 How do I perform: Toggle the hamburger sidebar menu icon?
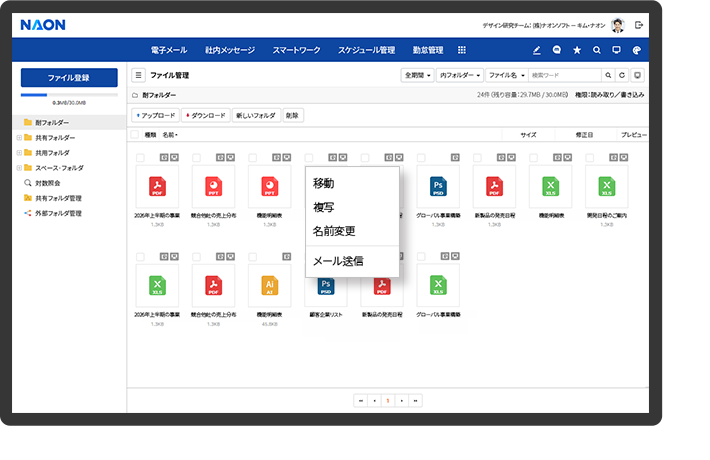pyautogui.click(x=138, y=75)
